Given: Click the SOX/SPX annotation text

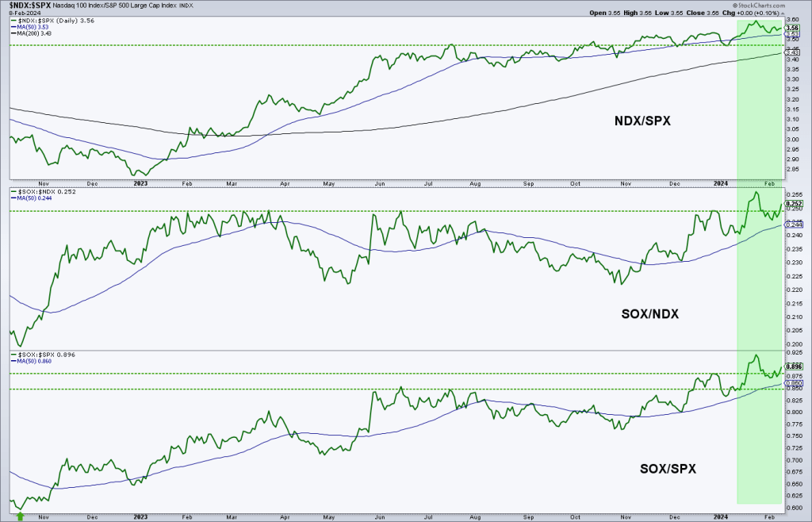Looking at the screenshot, I should pyautogui.click(x=667, y=469).
